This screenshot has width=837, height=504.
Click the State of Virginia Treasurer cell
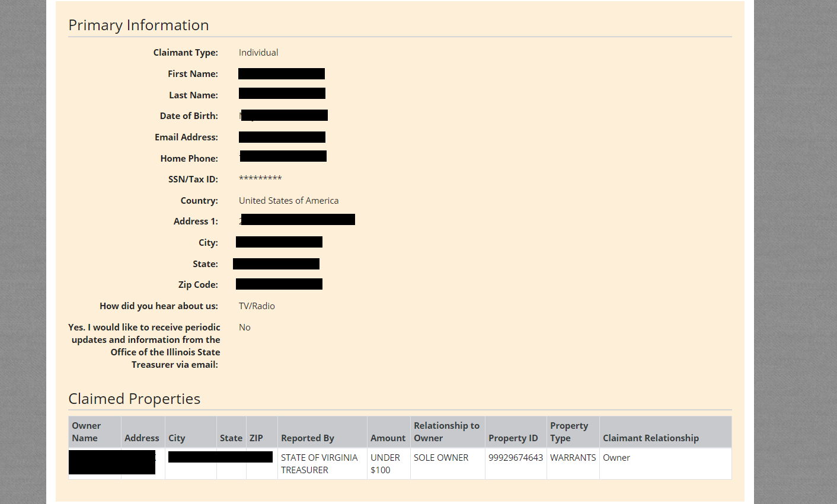(x=319, y=463)
